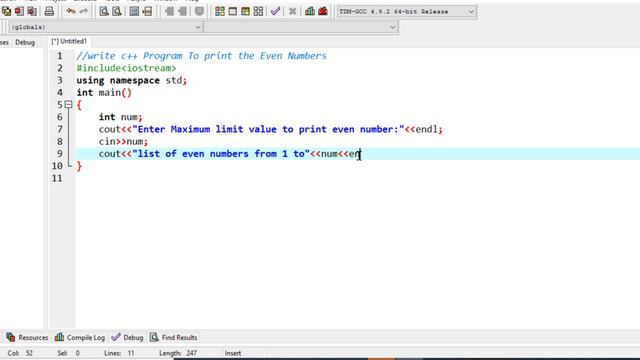
Task: Open the empty members dropdown beside globals
Action: tap(301, 27)
